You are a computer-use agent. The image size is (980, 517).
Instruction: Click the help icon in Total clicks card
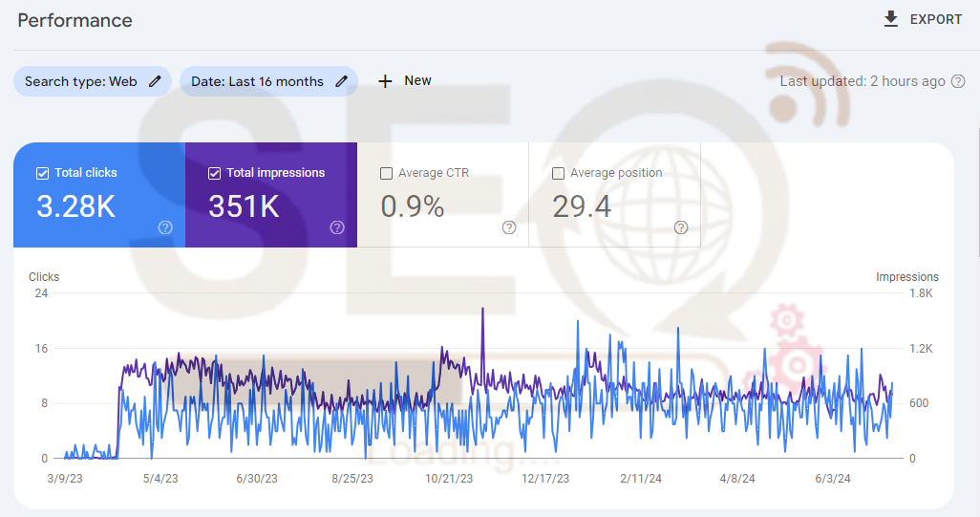point(165,227)
